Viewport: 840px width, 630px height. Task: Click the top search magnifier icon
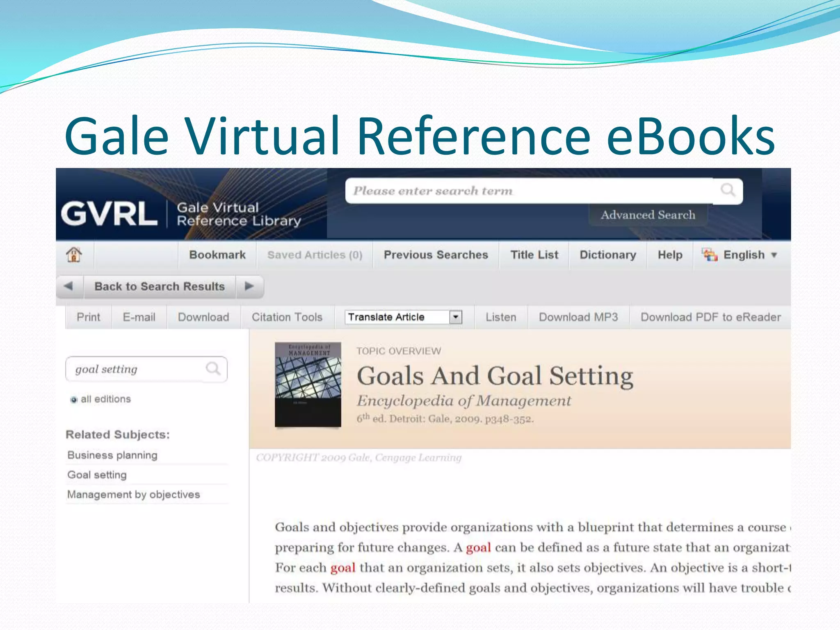[728, 190]
